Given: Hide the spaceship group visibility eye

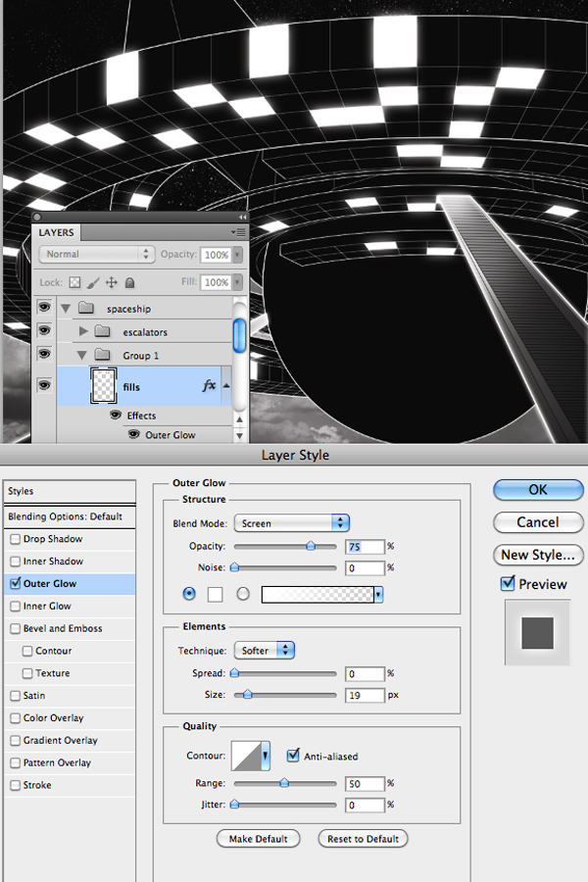Looking at the screenshot, I should (x=44, y=307).
